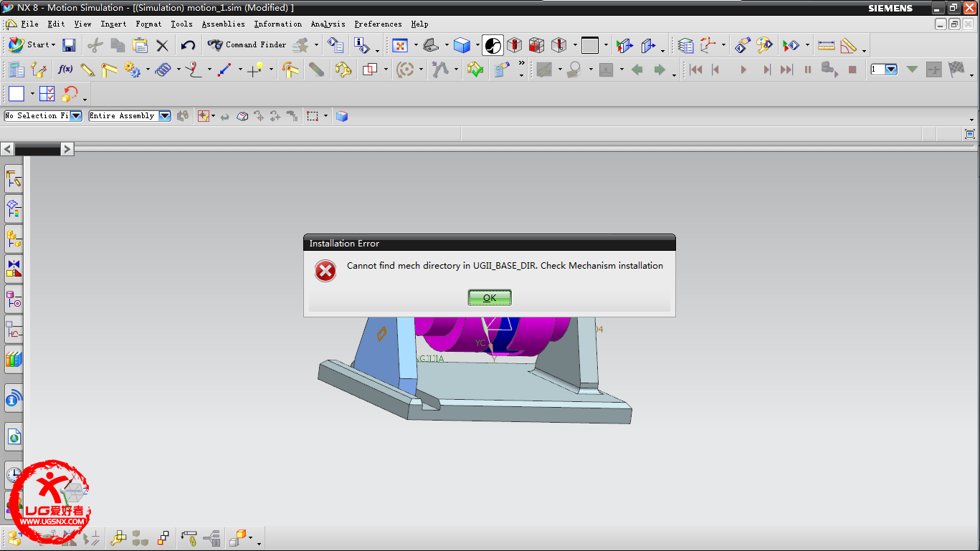980x551 pixels.
Task: Click the Delete X icon
Action: 162,45
